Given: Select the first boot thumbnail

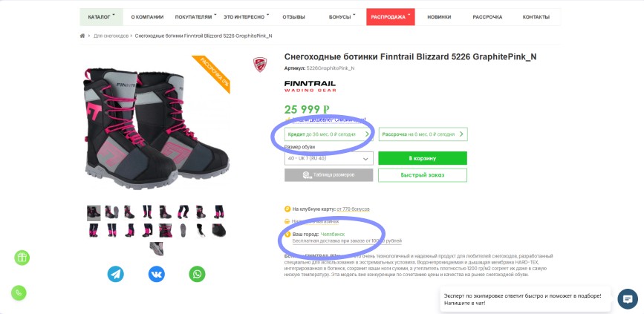Looking at the screenshot, I should [94, 212].
